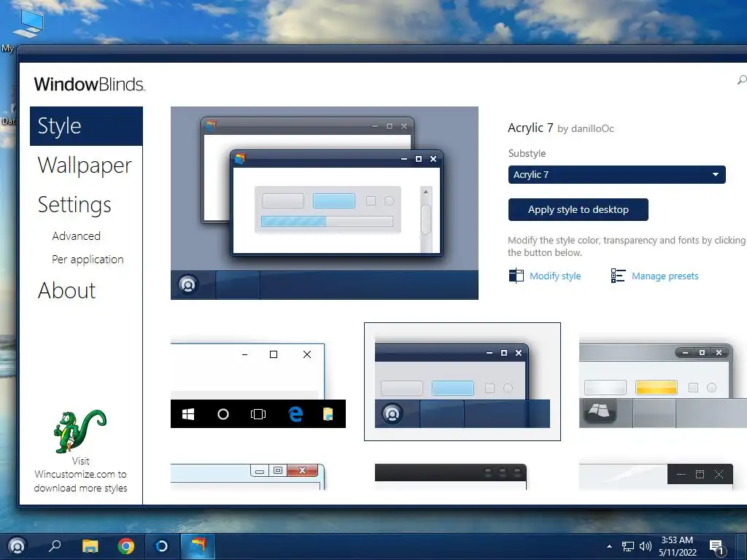Open the Start menu orb on taskbar
747x560 pixels.
pyautogui.click(x=17, y=545)
